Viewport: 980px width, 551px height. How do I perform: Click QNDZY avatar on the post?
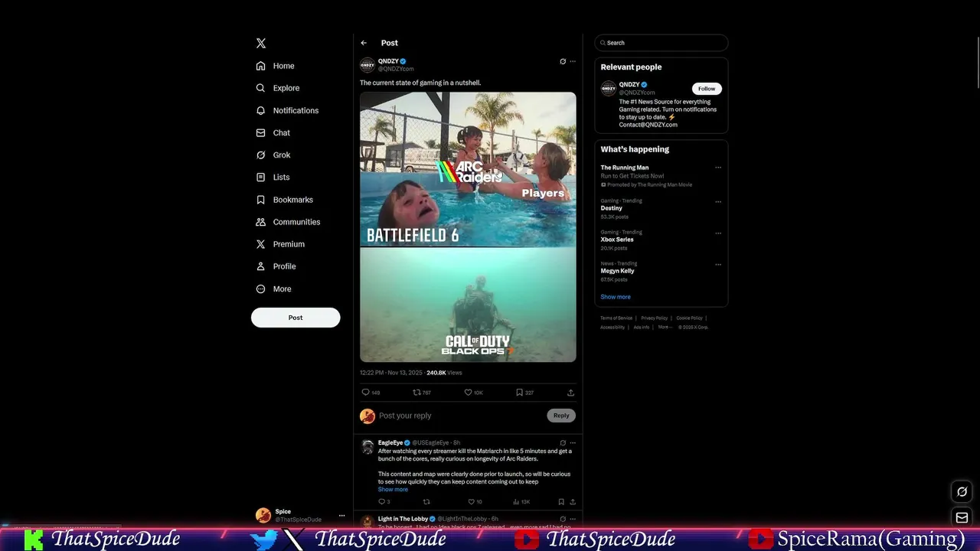coord(367,65)
